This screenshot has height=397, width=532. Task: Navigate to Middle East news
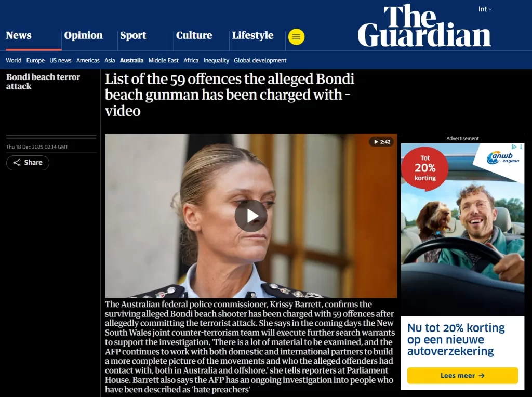(x=164, y=60)
